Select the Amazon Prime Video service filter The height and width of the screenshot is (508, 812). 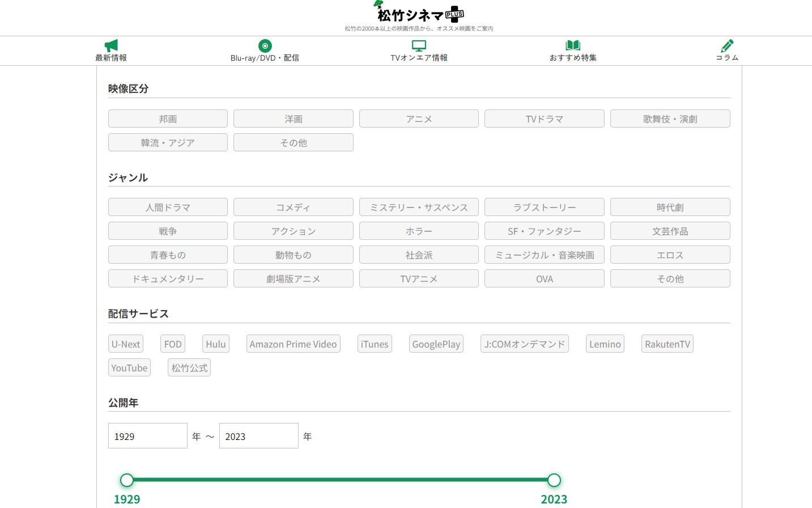293,344
